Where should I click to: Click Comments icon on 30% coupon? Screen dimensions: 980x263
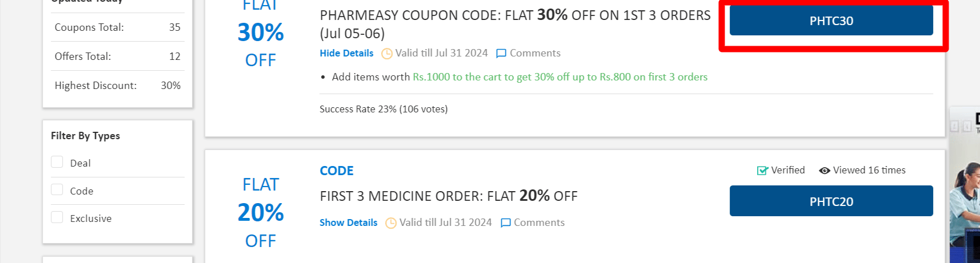(501, 54)
